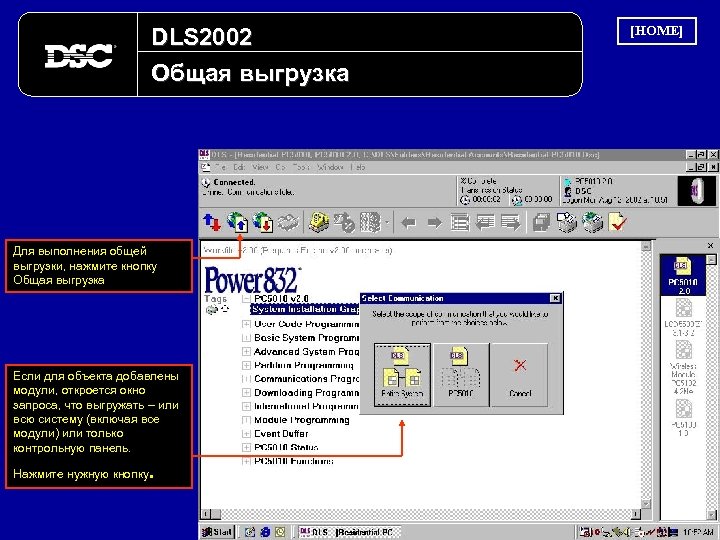
Task: Click the Entire System button in dialog
Action: pos(402,375)
